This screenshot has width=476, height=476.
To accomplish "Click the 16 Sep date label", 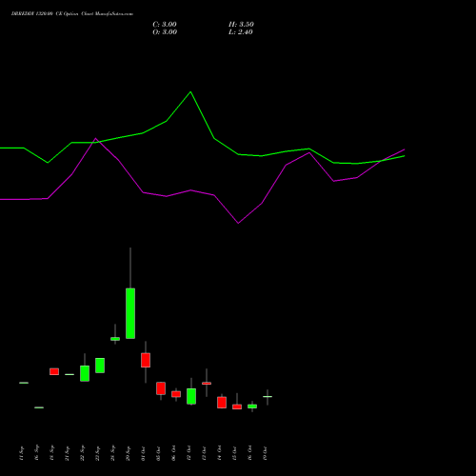I will [x=37, y=453].
